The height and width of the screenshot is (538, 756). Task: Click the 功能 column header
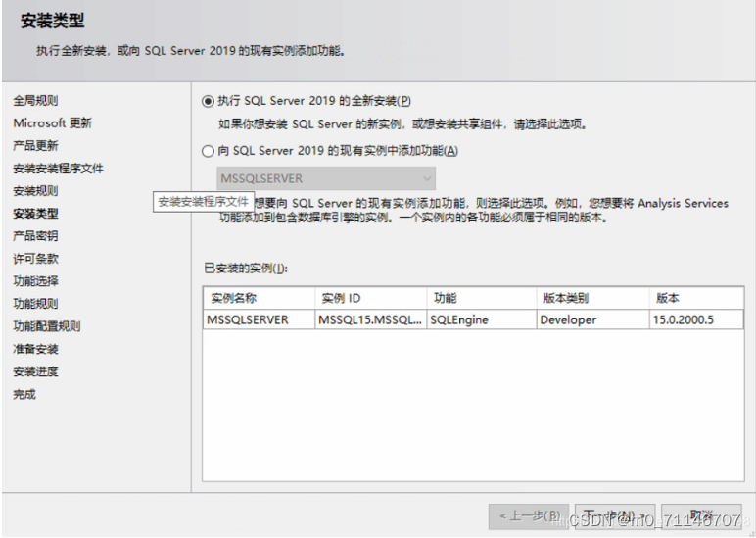point(482,298)
